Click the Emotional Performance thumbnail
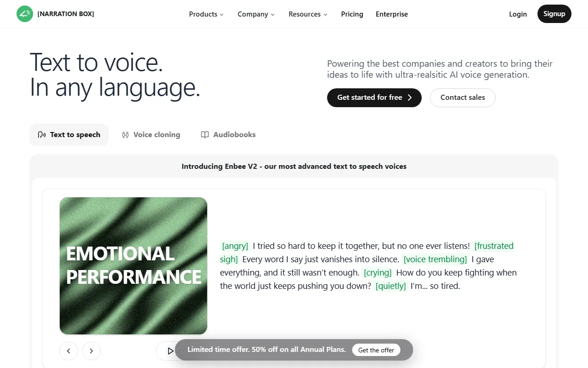 [133, 265]
